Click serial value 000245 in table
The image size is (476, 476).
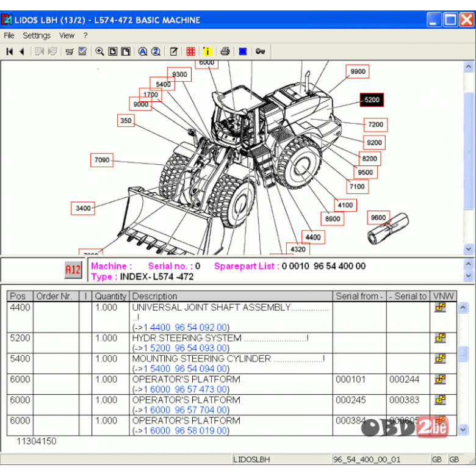click(351, 400)
